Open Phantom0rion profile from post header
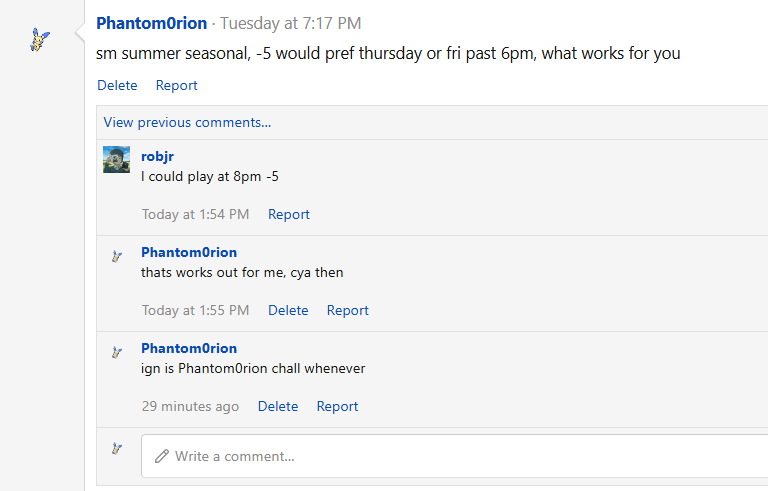The image size is (768, 491). click(x=151, y=23)
